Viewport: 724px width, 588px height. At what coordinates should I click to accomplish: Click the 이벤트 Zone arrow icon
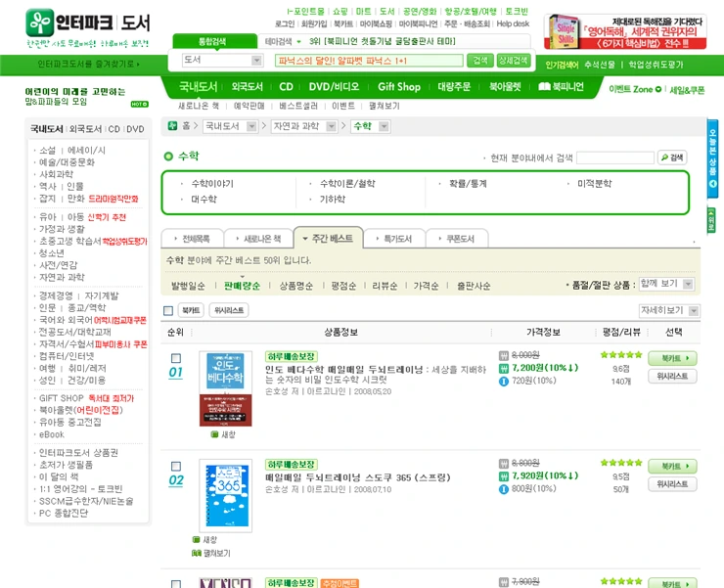click(x=658, y=89)
